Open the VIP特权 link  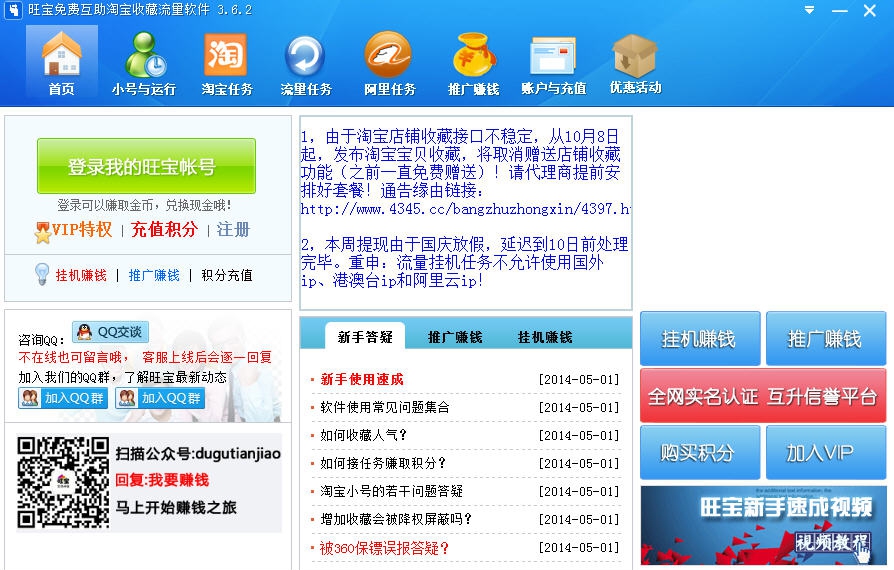tap(82, 229)
